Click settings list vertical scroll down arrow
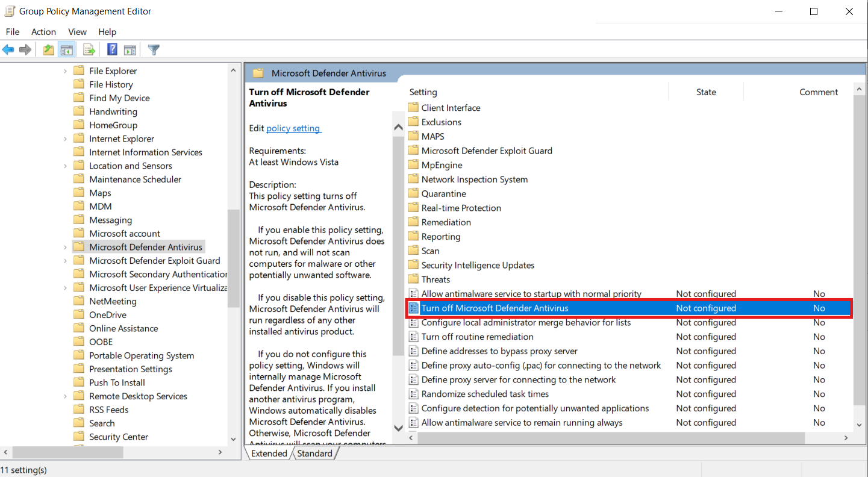The height and width of the screenshot is (477, 868). pos(860,425)
